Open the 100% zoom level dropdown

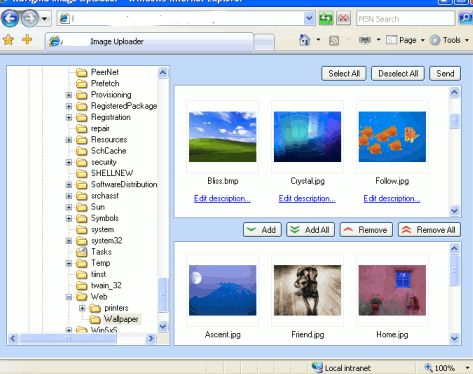coord(467,368)
